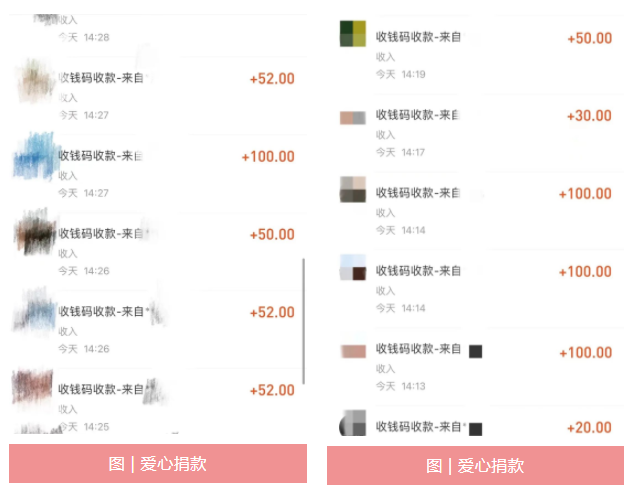Viewport: 633px width, 492px height.
Task: Tap avatar of the +30.00 payment
Action: click(x=353, y=118)
